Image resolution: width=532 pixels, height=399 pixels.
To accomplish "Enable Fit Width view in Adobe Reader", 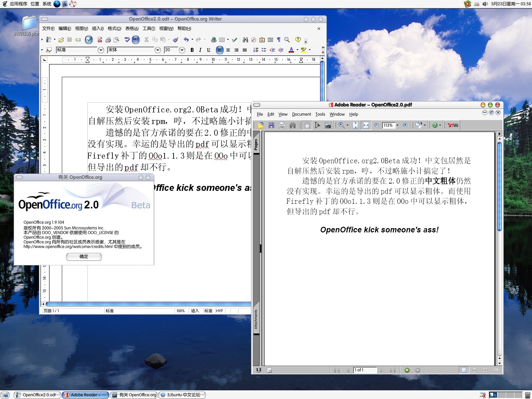I will (x=366, y=125).
